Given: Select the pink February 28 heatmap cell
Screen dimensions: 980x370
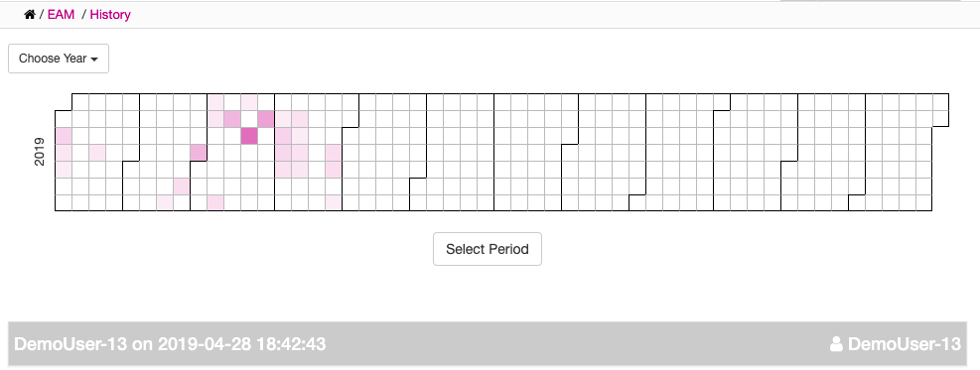Looking at the screenshot, I should (199, 152).
